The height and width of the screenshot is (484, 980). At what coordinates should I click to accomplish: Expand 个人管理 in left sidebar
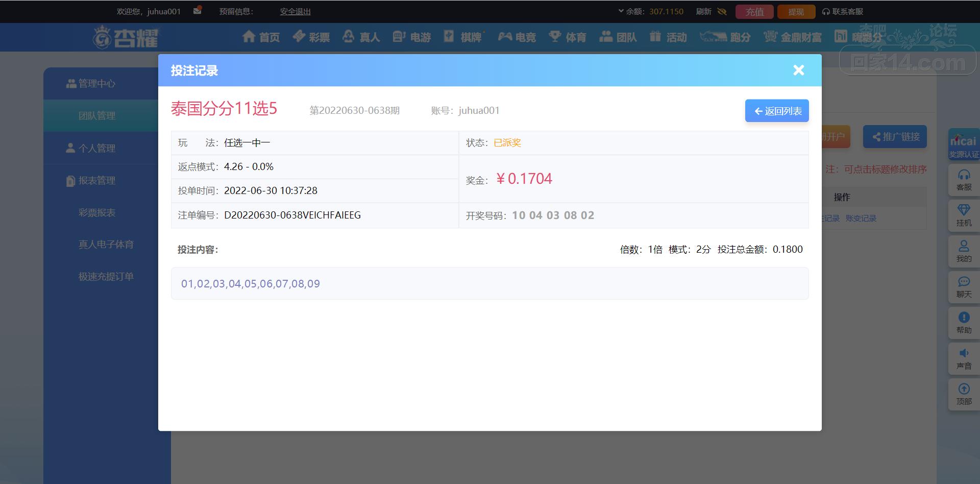click(91, 148)
